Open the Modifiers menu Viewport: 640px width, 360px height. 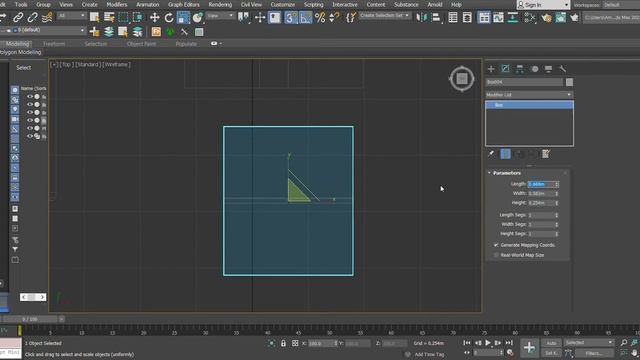pos(116,4)
